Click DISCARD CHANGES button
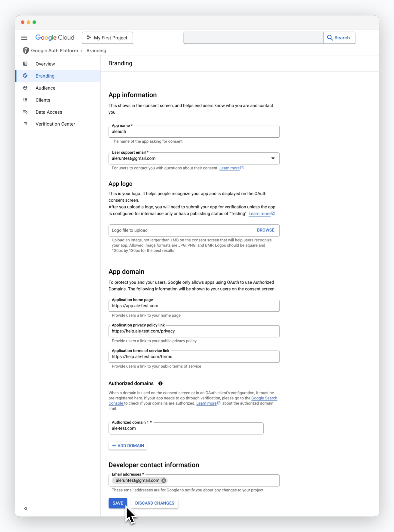The width and height of the screenshot is (394, 532). 155,503
